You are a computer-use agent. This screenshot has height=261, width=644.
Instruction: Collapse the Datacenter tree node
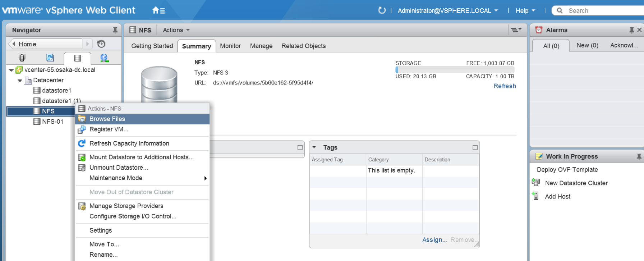pos(20,81)
